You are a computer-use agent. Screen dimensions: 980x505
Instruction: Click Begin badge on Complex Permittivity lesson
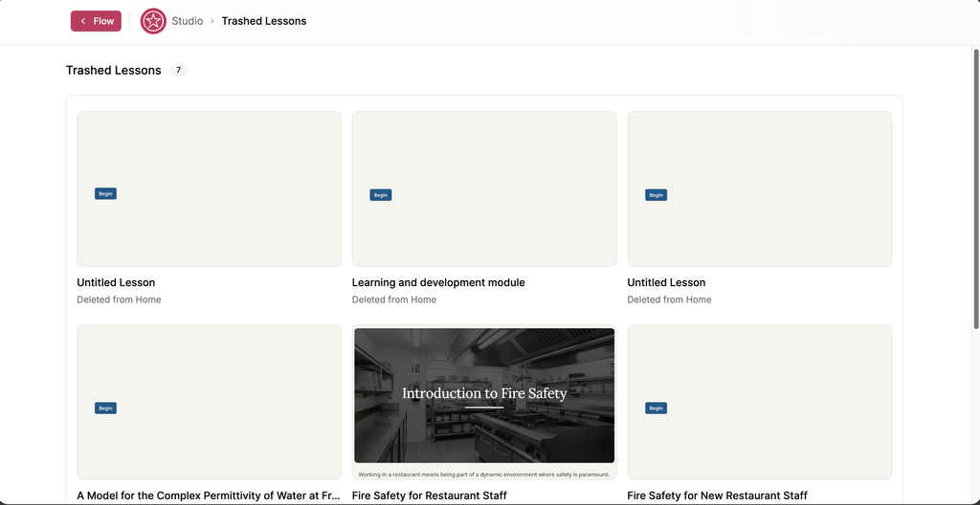[x=105, y=408]
